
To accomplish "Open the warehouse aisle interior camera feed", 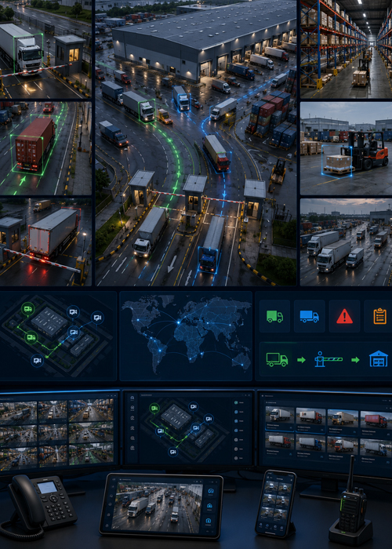I will [347, 49].
